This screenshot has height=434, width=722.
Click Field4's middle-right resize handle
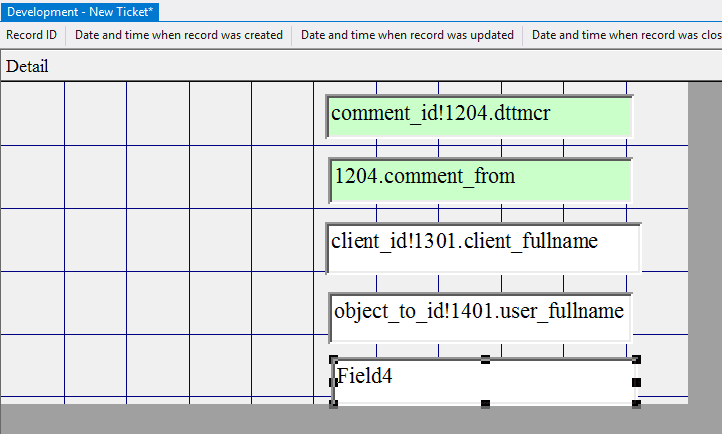[x=636, y=382]
